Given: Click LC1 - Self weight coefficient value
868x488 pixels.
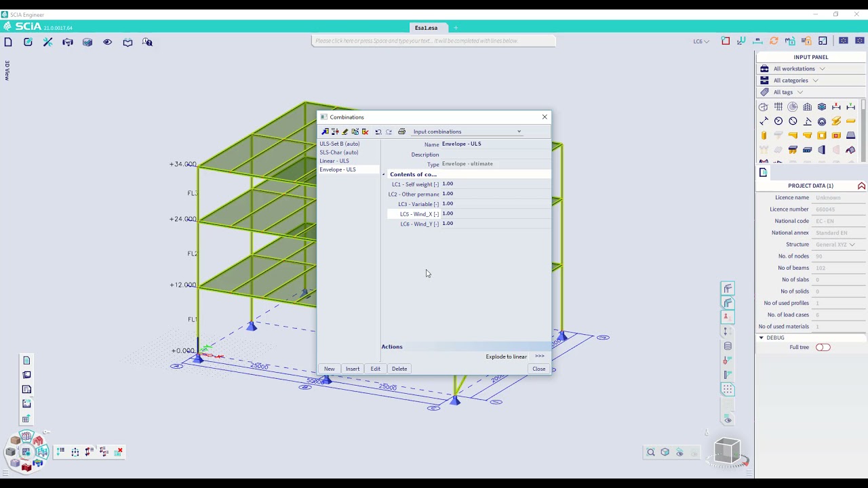Looking at the screenshot, I should pyautogui.click(x=496, y=184).
